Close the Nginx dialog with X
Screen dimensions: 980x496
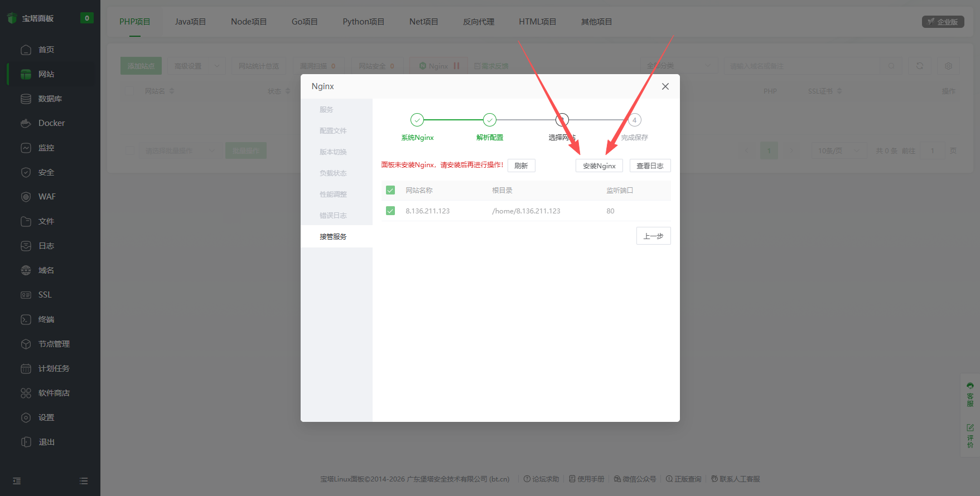[x=665, y=86]
